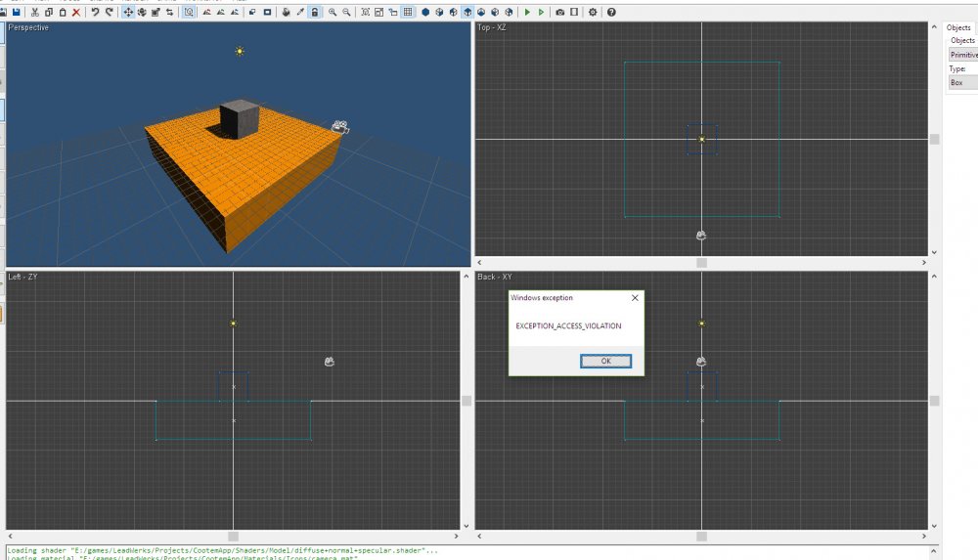
Task: Run the game with first green play icon
Action: (527, 12)
